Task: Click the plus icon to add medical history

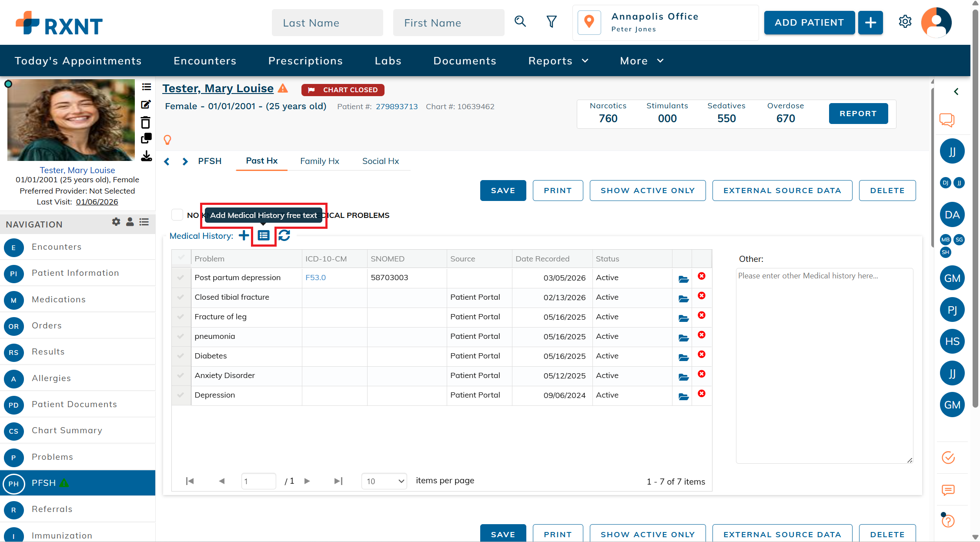Action: 244,235
